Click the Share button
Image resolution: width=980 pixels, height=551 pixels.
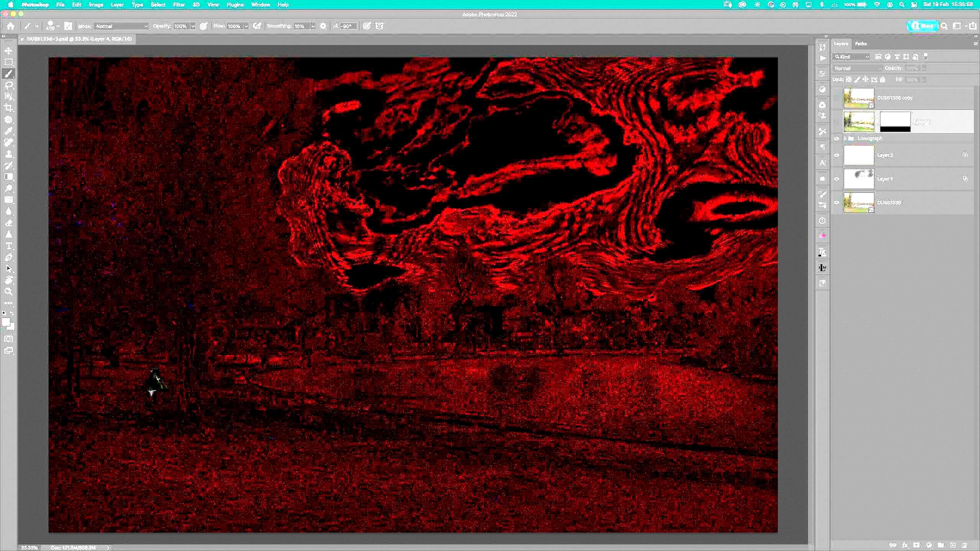pyautogui.click(x=923, y=26)
